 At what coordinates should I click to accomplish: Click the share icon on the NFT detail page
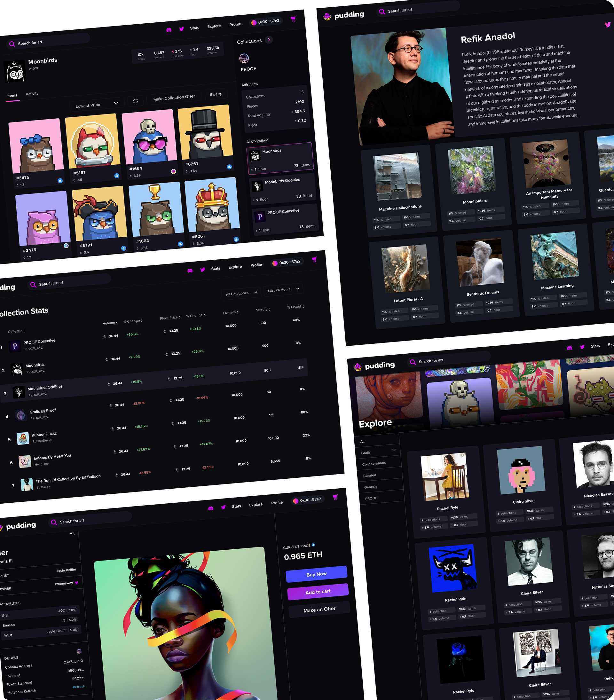point(72,534)
